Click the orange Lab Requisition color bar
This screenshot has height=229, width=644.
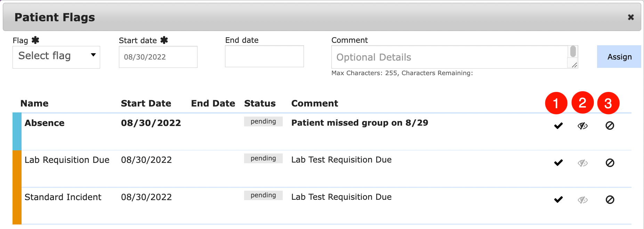[17, 168]
